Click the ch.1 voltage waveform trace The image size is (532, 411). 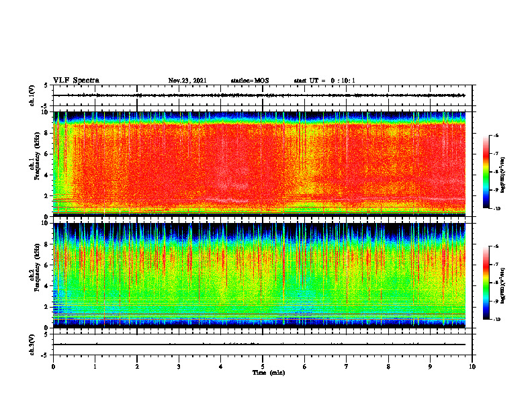pos(259,95)
